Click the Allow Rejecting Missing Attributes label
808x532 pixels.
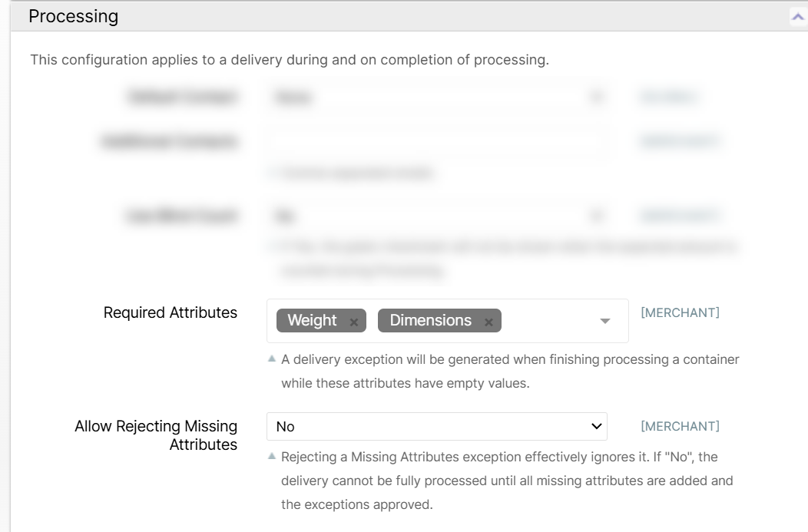pos(156,435)
